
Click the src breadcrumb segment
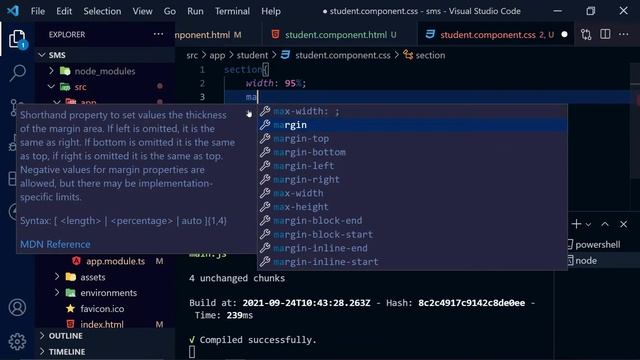[x=192, y=55]
